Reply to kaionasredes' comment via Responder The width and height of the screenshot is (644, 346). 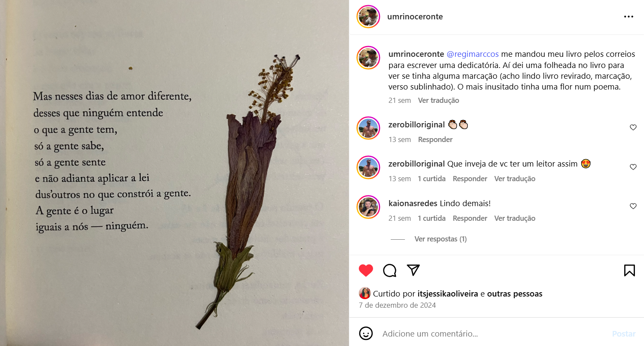click(x=470, y=218)
